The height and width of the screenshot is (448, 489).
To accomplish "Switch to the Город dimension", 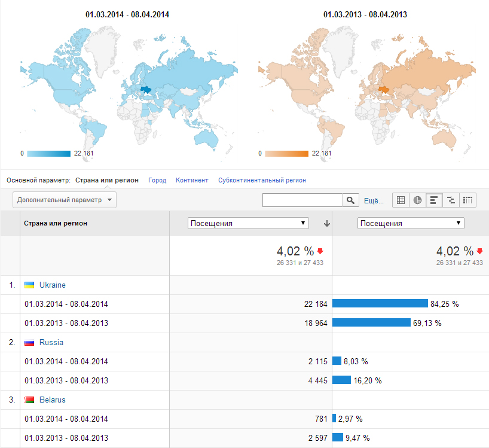I will (157, 180).
